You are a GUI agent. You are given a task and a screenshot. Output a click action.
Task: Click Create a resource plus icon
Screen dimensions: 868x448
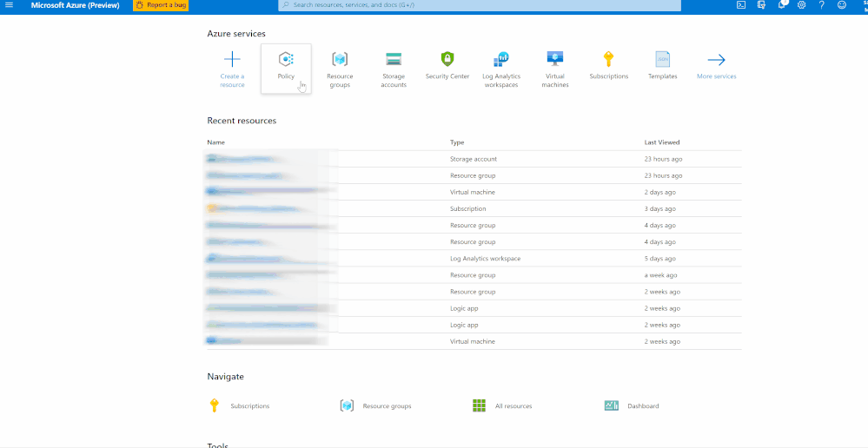[232, 59]
